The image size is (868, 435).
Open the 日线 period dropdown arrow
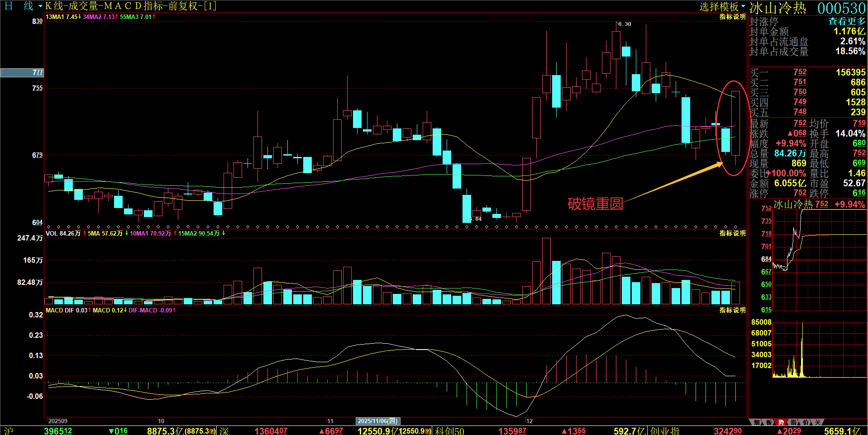pyautogui.click(x=40, y=6)
